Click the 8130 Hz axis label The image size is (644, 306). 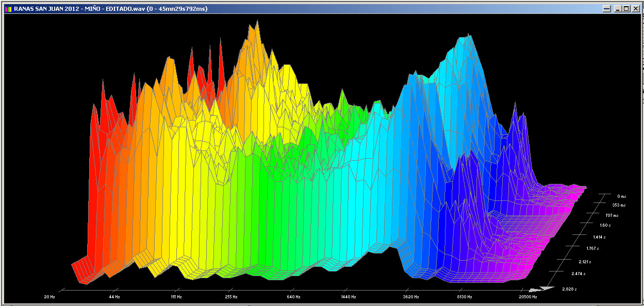[x=466, y=297]
